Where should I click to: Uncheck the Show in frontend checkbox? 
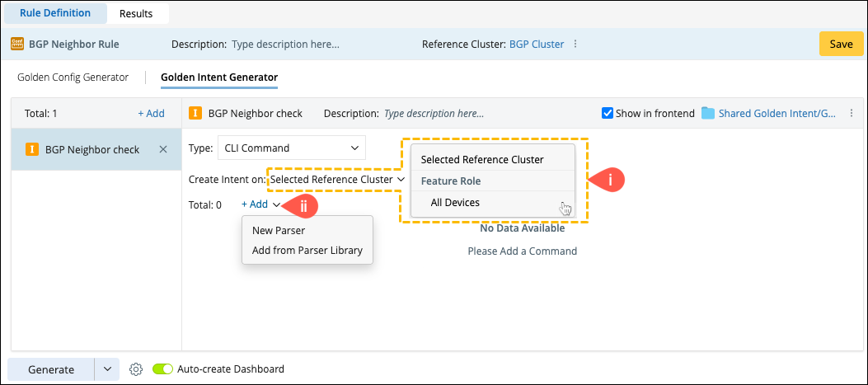pos(608,114)
